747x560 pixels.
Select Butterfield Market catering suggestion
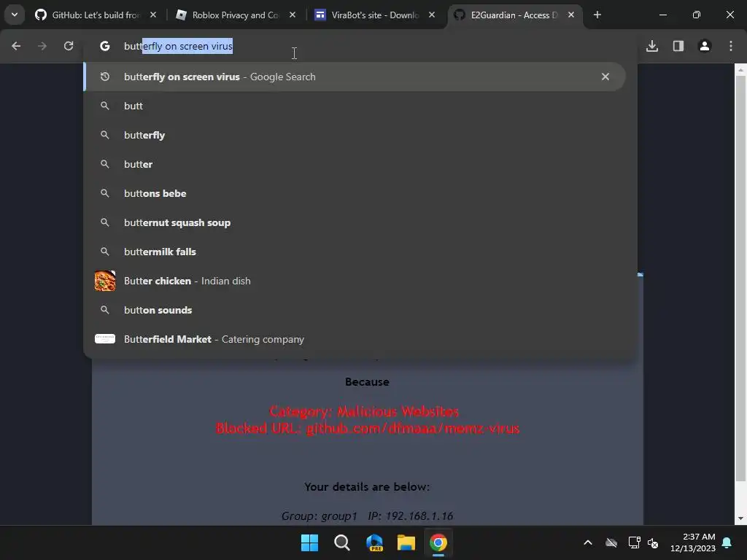[355, 339]
